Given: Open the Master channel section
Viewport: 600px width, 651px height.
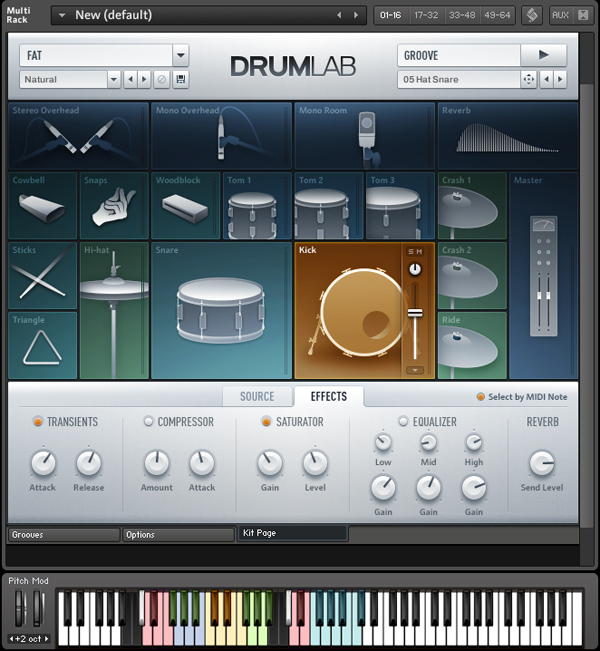Looking at the screenshot, I should point(544,276).
